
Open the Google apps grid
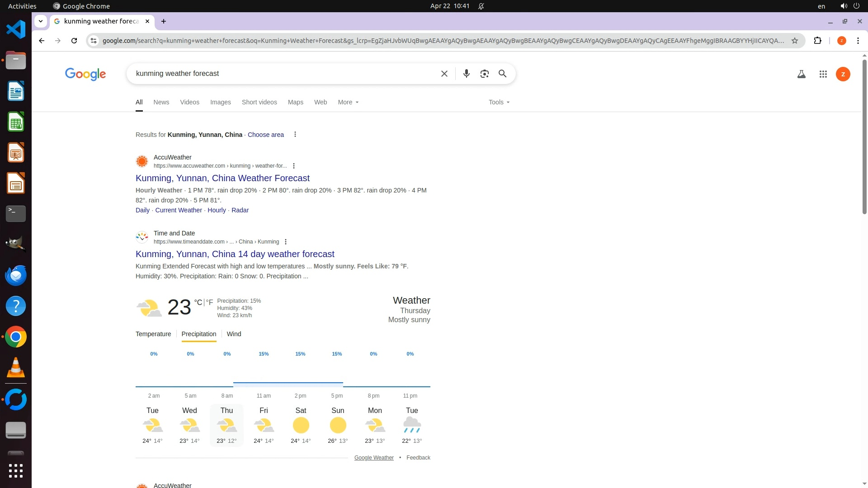coord(823,74)
